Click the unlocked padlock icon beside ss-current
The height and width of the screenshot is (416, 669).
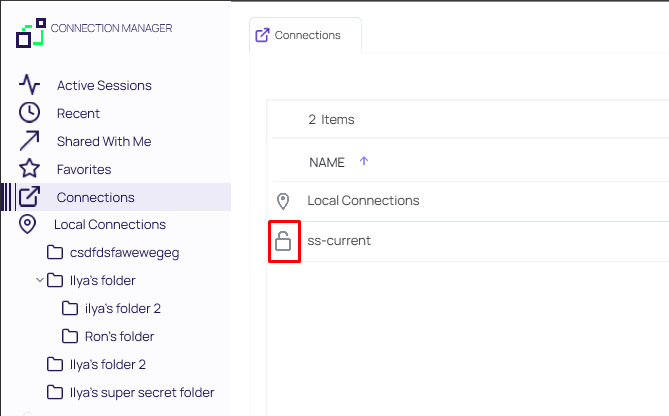pos(284,241)
